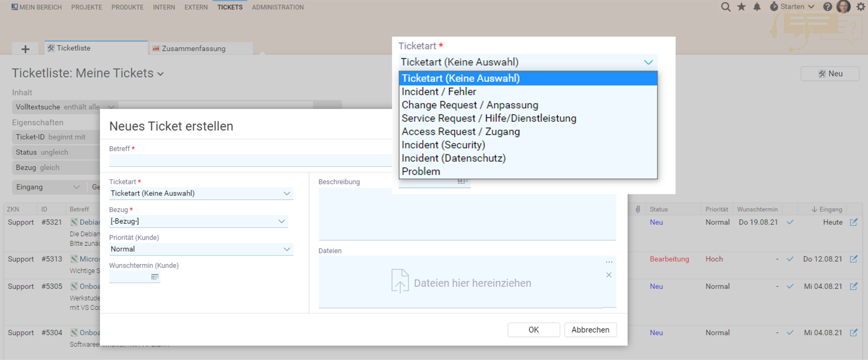Choose 'Problem' in the Ticketart list
Screen dimensions: 868x360
point(421,172)
